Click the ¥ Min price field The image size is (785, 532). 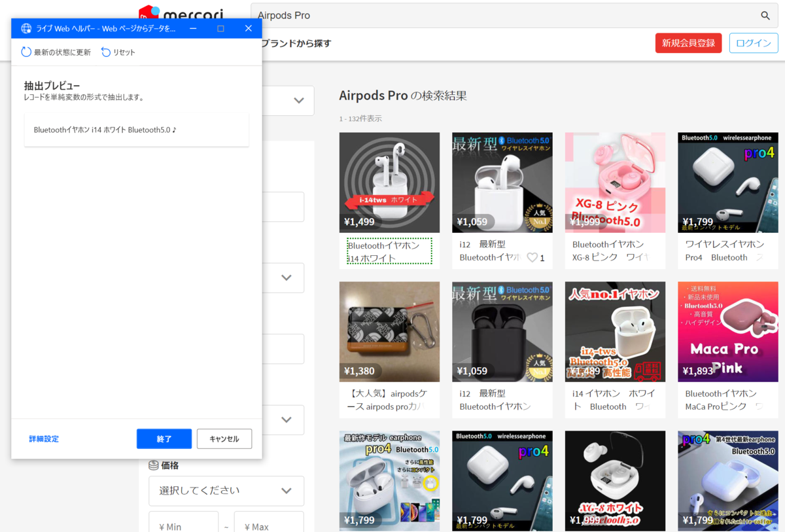pos(183,523)
